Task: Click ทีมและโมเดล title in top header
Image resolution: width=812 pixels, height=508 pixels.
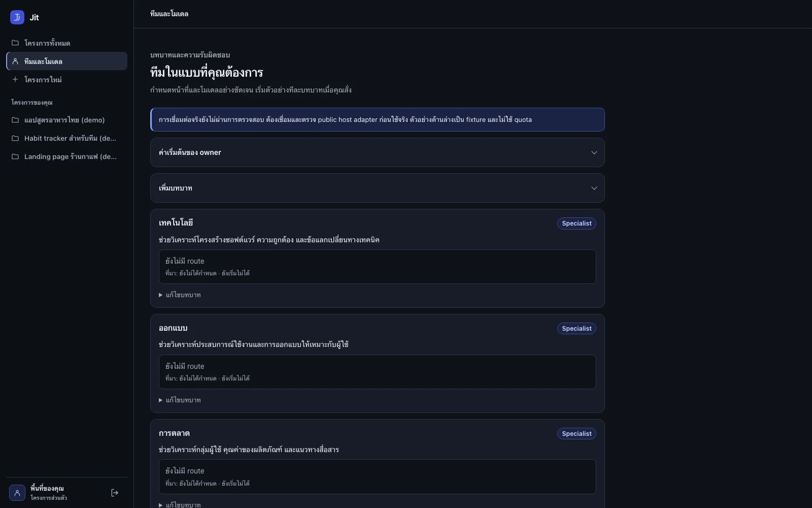Action: pos(169,14)
